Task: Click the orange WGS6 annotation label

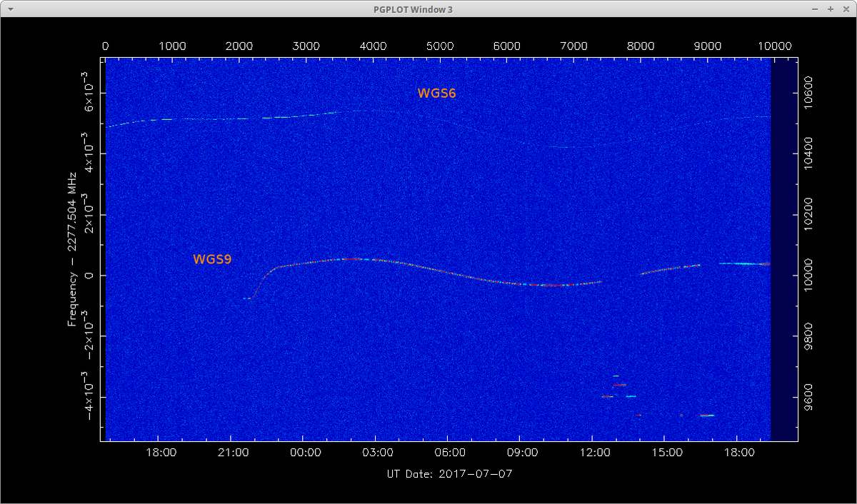Action: [436, 93]
